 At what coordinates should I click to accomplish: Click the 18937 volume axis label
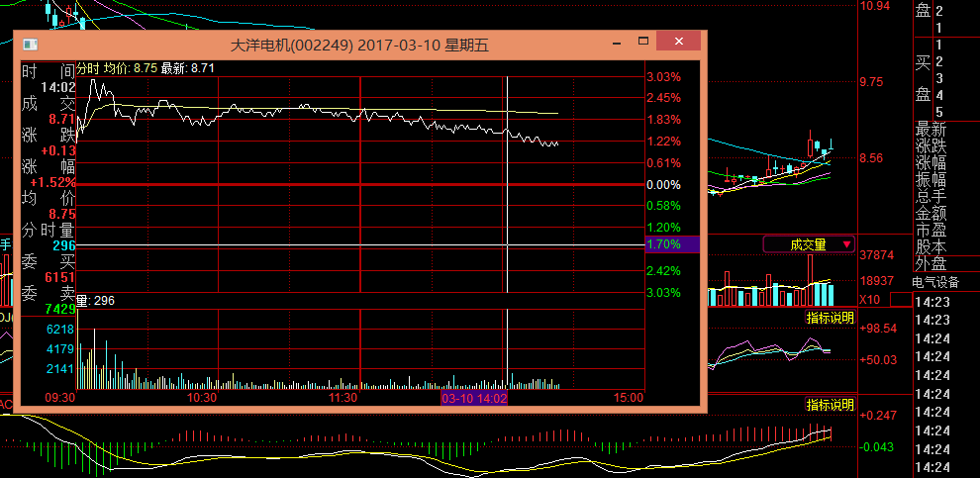[877, 281]
